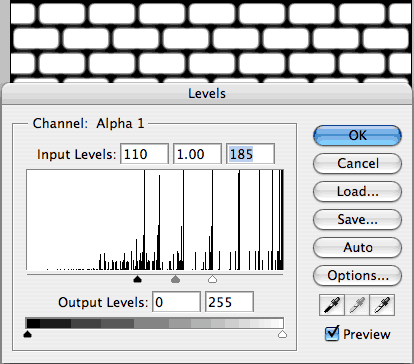Select the black point eyedropper
The height and width of the screenshot is (364, 414).
pyautogui.click(x=332, y=305)
